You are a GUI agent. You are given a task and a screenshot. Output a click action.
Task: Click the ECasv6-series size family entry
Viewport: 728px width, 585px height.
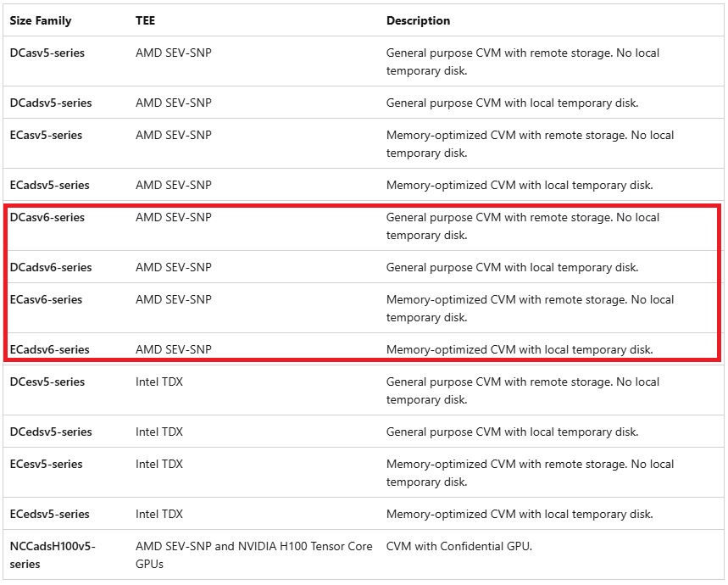47,299
